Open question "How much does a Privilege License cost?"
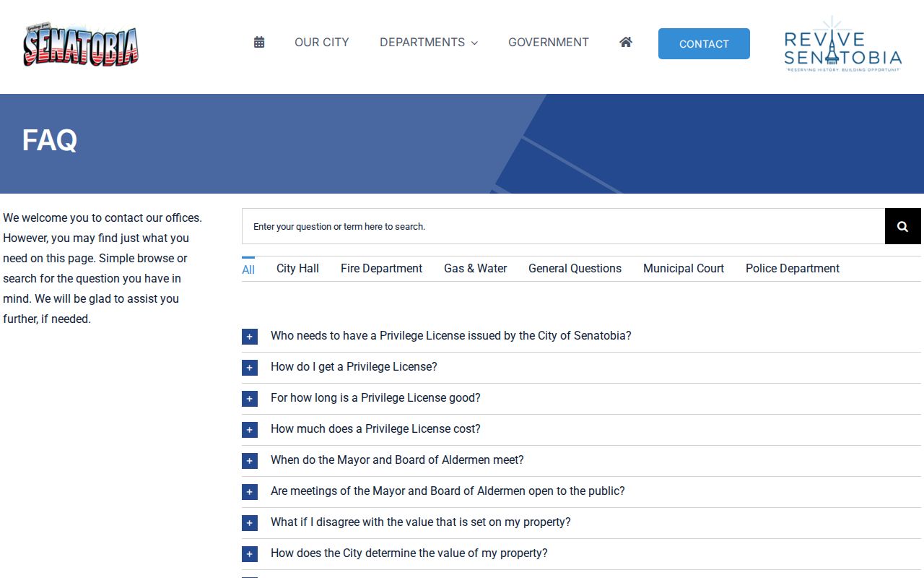924x578 pixels. [x=375, y=428]
